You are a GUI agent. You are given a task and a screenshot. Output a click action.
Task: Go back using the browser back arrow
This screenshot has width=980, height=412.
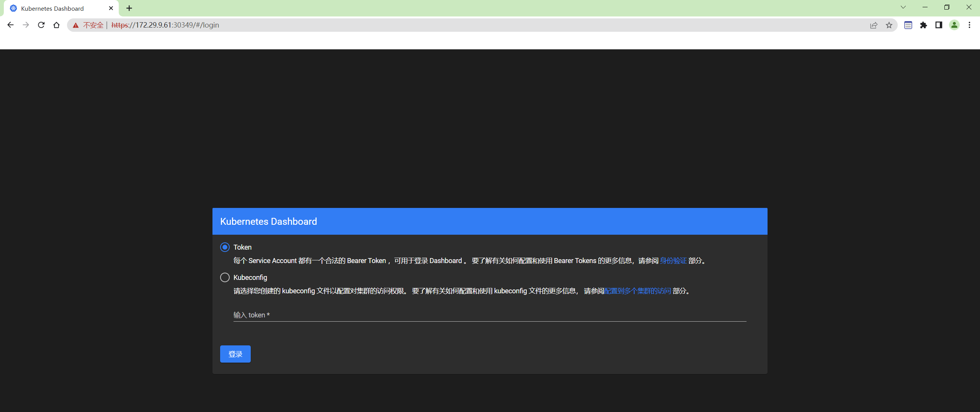10,25
